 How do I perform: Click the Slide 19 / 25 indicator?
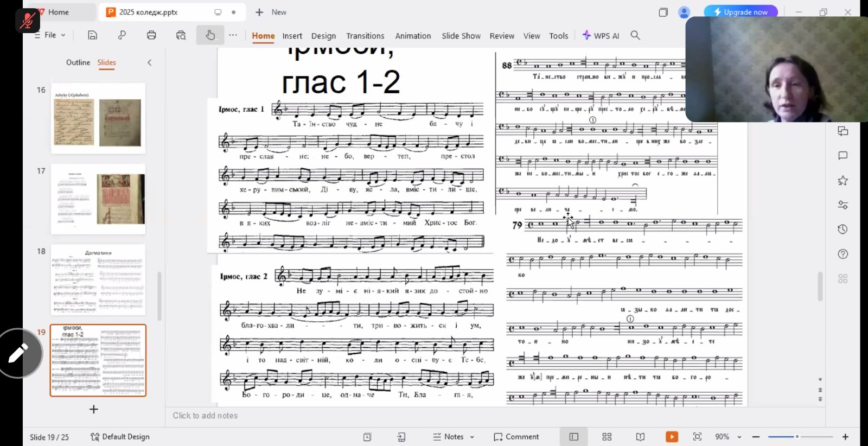pyautogui.click(x=49, y=437)
